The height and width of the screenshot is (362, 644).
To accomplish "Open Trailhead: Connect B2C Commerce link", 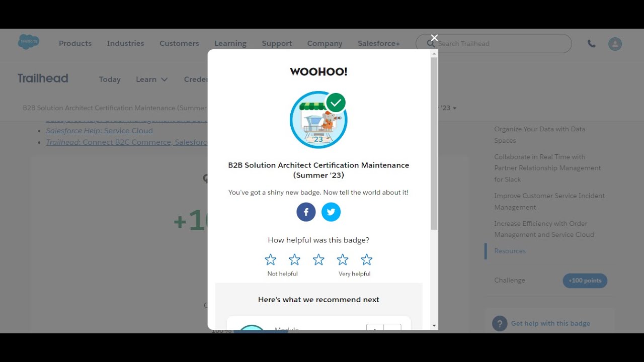I will click(126, 142).
